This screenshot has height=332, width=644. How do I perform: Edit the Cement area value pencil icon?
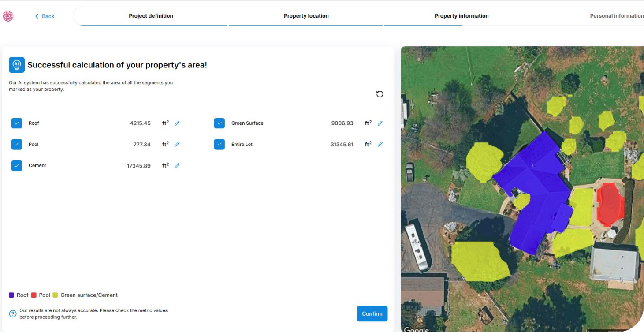click(177, 166)
